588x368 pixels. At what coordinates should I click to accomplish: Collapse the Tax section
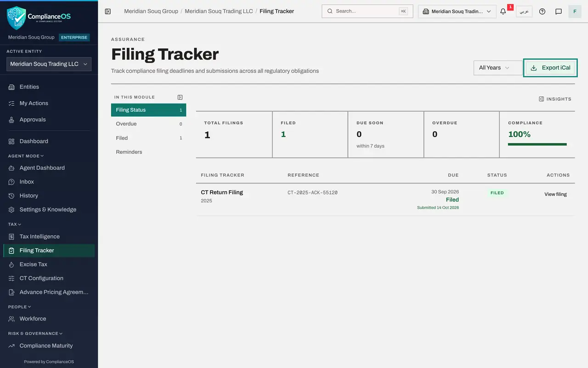click(x=15, y=224)
